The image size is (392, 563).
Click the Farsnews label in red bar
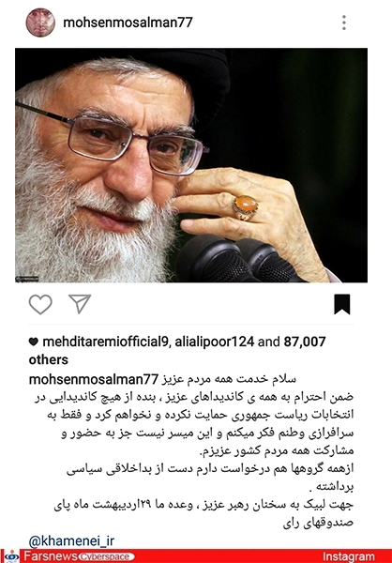click(50, 556)
